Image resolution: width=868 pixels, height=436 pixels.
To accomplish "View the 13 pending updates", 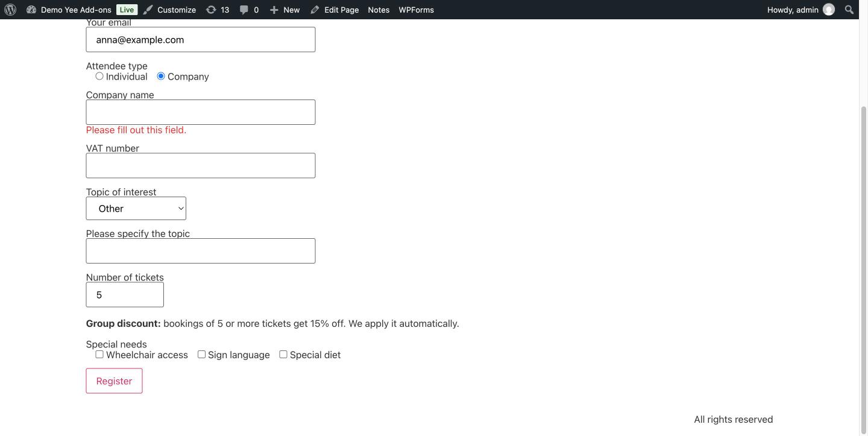I will (218, 10).
